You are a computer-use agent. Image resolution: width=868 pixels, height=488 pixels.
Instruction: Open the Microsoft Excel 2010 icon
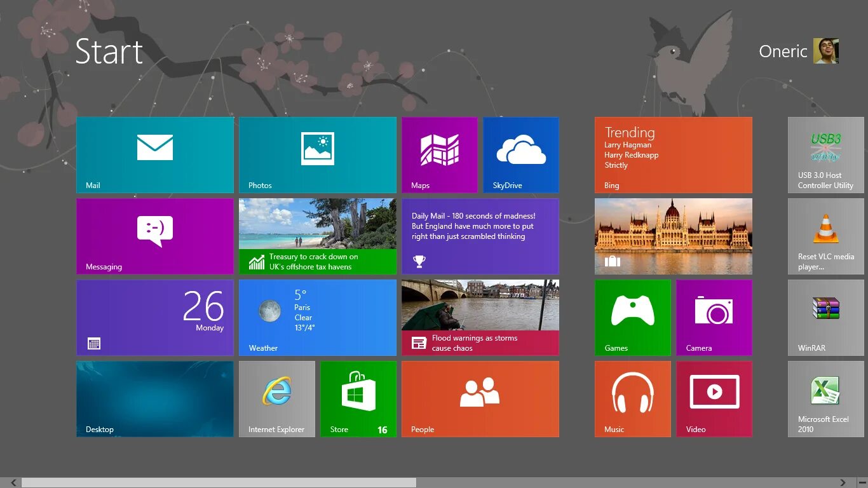coord(825,391)
